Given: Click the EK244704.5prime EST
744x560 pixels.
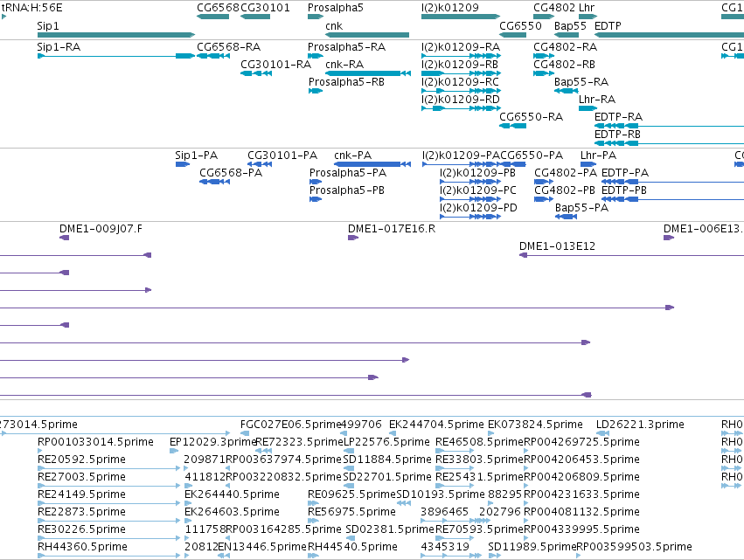Looking at the screenshot, I should 393,433.
